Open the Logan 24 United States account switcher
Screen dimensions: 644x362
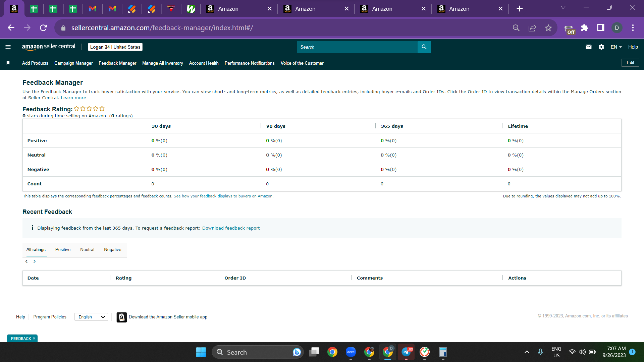[115, 47]
